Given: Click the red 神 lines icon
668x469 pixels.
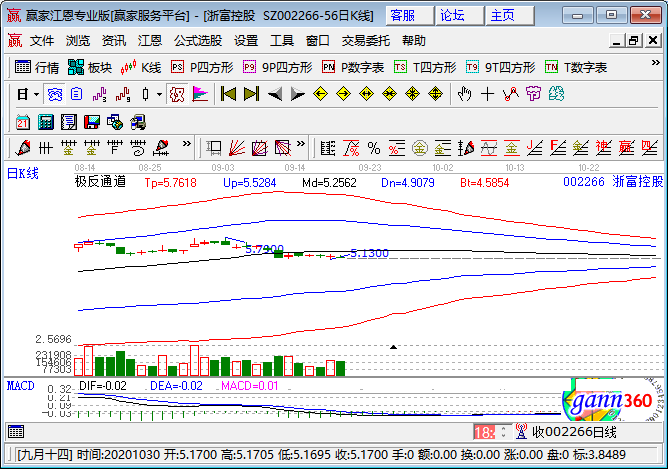Looking at the screenshot, I should coord(603,148).
